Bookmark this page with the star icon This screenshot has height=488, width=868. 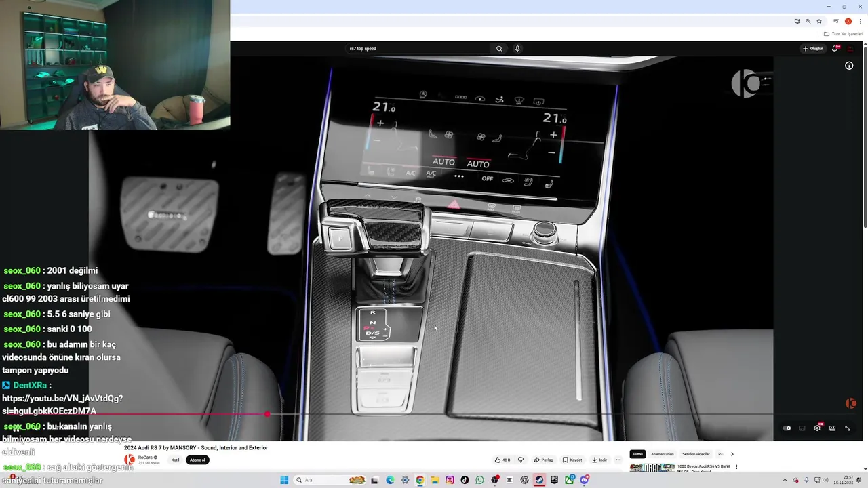[818, 21]
